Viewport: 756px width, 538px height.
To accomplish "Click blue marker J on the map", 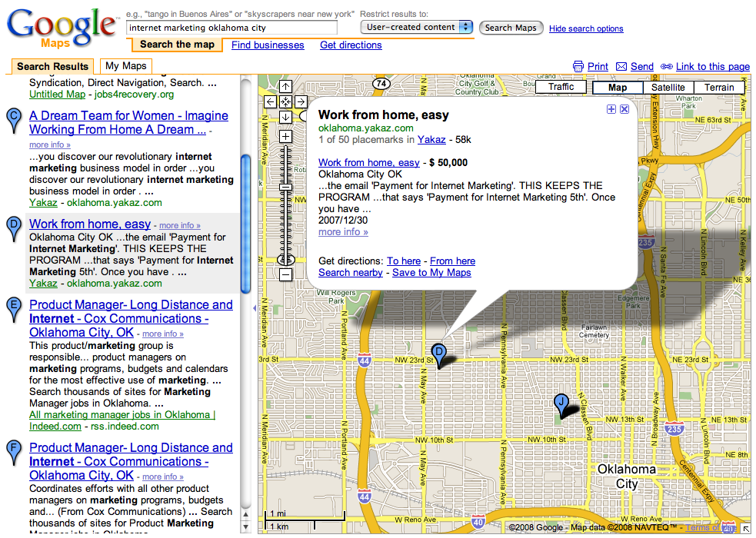I will coord(562,402).
